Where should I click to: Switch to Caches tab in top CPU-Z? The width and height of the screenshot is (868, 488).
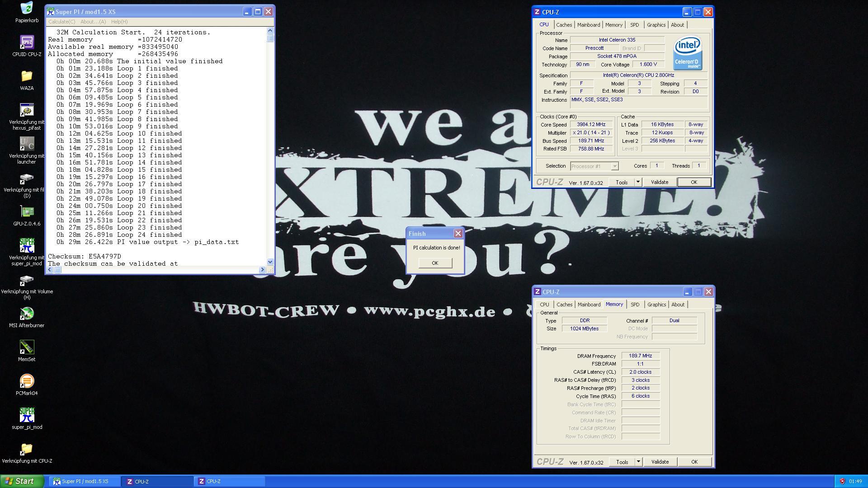pos(564,25)
